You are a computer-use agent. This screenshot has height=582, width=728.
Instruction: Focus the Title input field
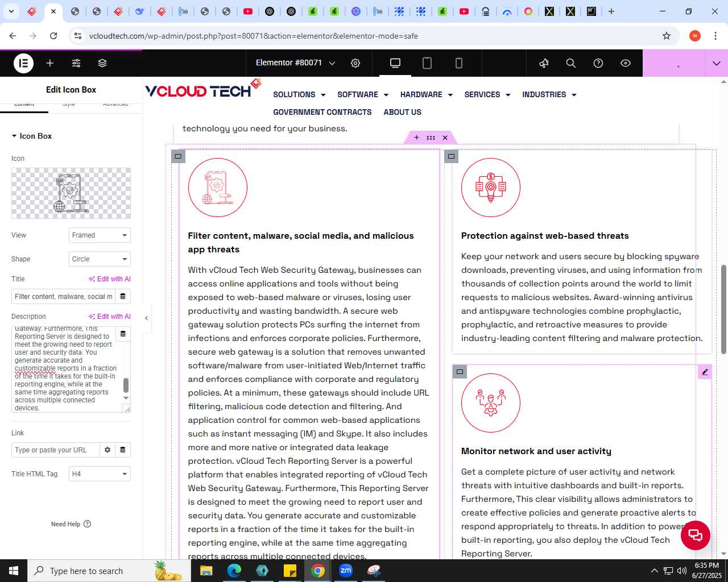(x=63, y=297)
